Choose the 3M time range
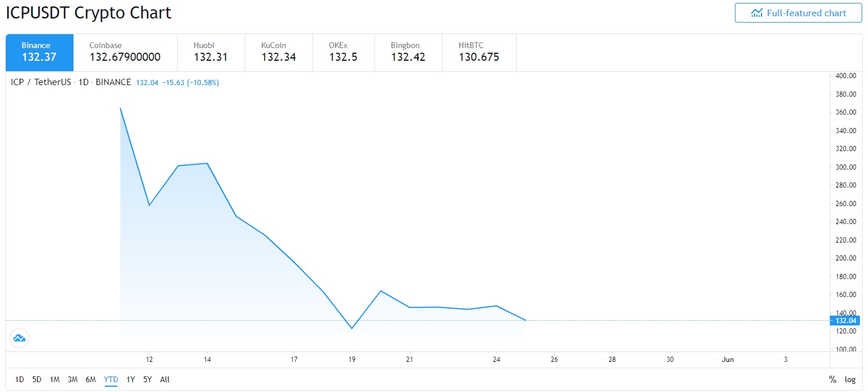This screenshot has height=392, width=868. click(x=72, y=380)
